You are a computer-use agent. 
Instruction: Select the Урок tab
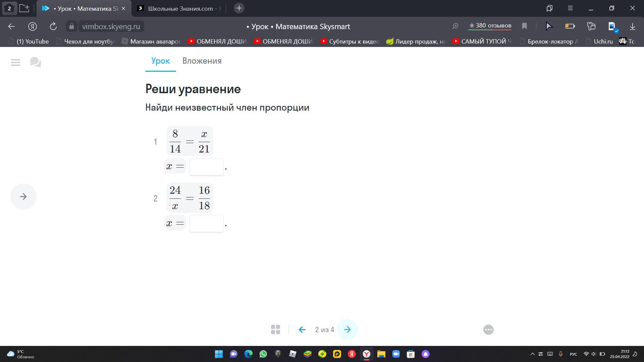pyautogui.click(x=160, y=61)
